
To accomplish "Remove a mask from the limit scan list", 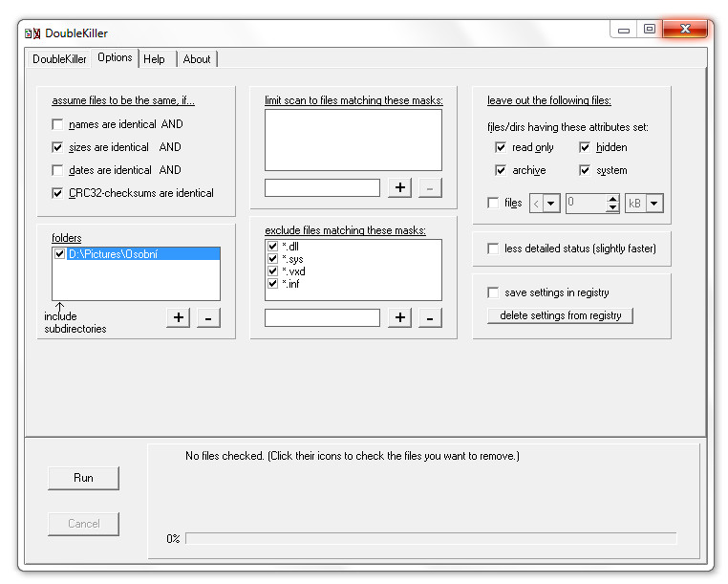I will coord(430,187).
